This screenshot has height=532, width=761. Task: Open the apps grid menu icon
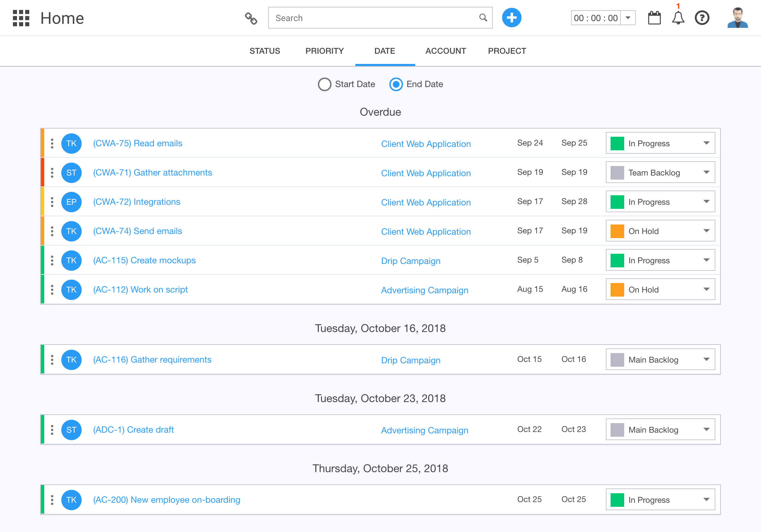(x=21, y=18)
